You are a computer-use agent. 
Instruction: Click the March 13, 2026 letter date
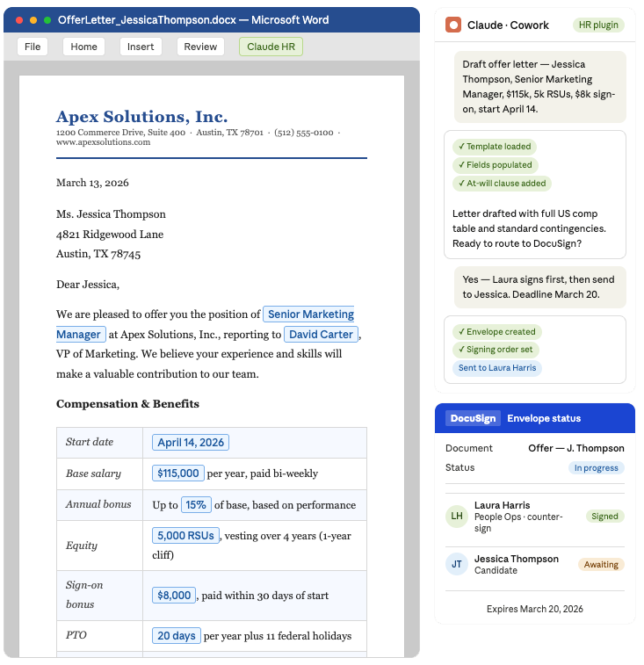tap(92, 183)
